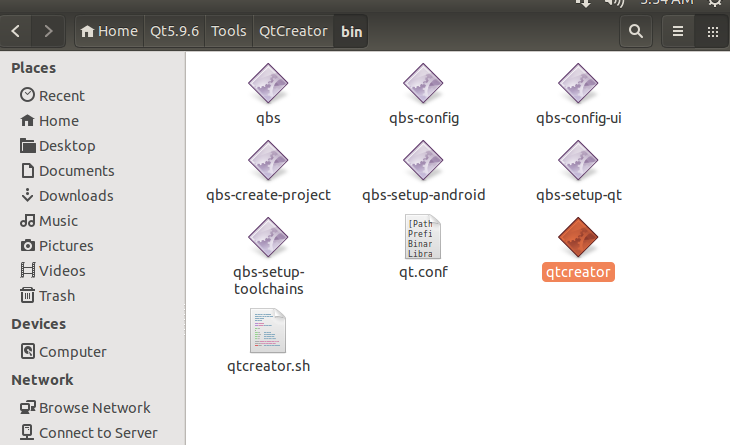Open Computer under Devices

point(64,351)
